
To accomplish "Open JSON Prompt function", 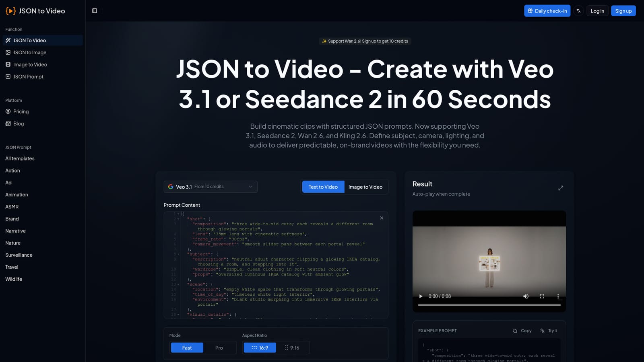I will (x=43, y=76).
